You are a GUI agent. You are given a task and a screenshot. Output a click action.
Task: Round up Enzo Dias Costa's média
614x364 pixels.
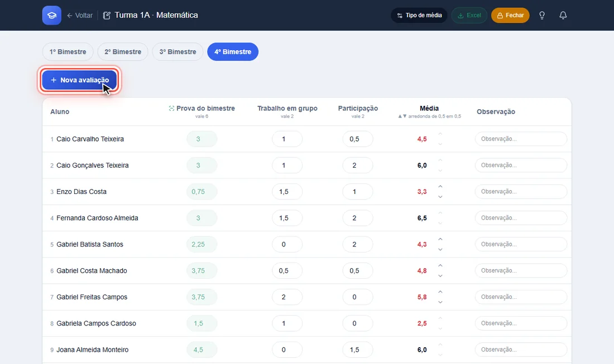(x=440, y=187)
